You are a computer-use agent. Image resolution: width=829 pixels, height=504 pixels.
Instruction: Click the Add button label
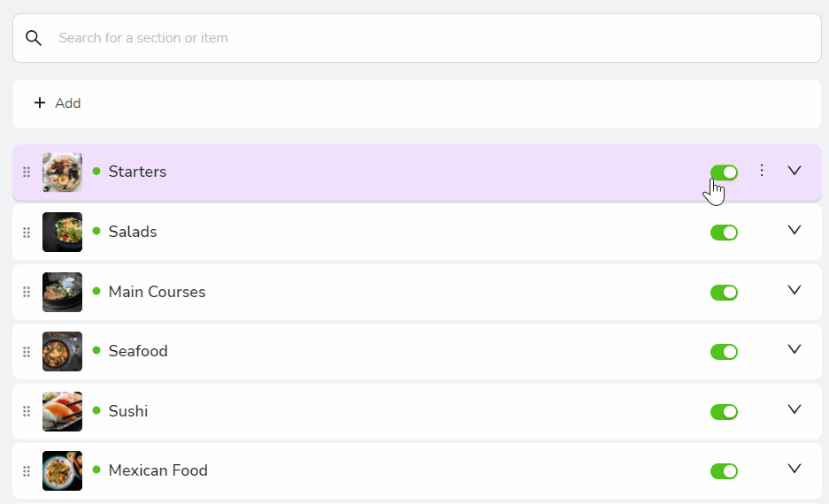67,103
